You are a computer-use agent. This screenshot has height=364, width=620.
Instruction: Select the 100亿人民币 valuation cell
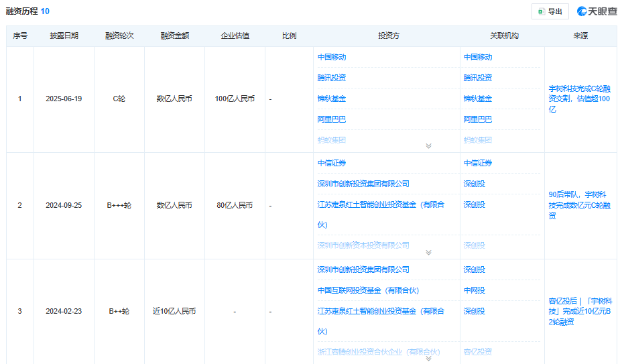(235, 99)
